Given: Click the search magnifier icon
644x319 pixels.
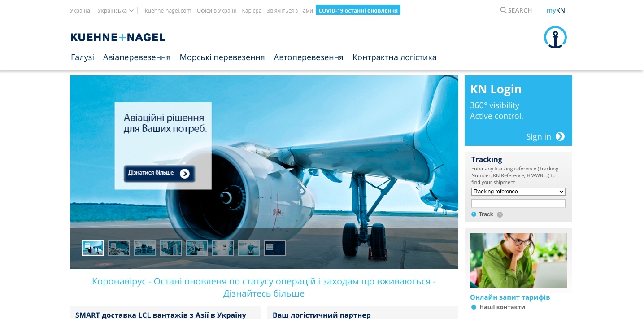Looking at the screenshot, I should (503, 10).
